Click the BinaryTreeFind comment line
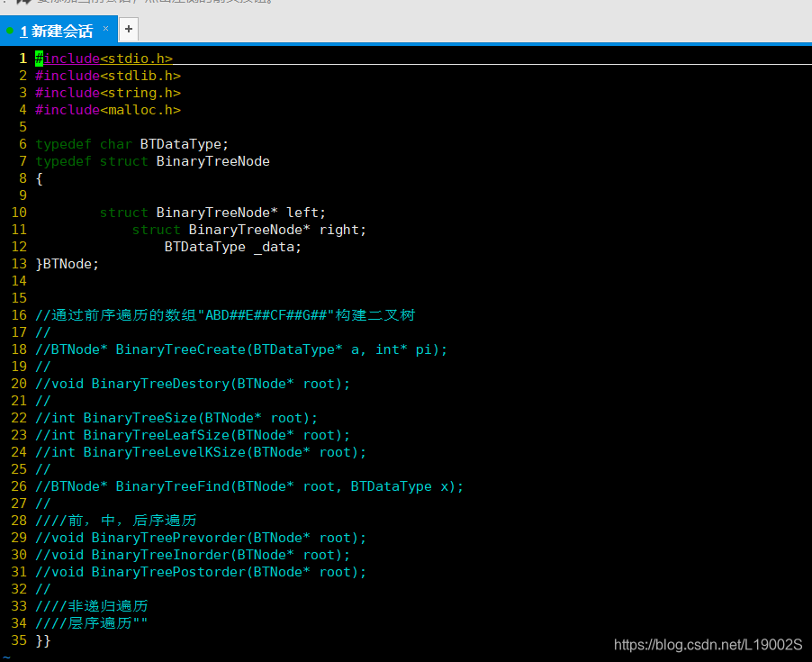The height and width of the screenshot is (662, 812). [x=249, y=486]
